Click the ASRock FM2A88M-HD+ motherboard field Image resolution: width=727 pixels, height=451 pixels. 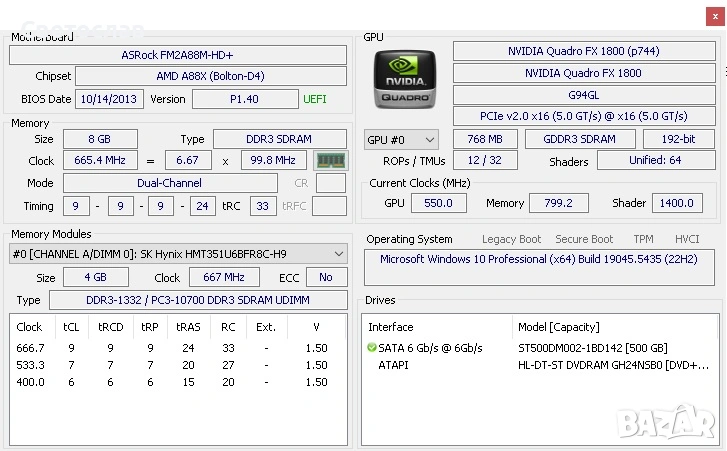coord(177,55)
